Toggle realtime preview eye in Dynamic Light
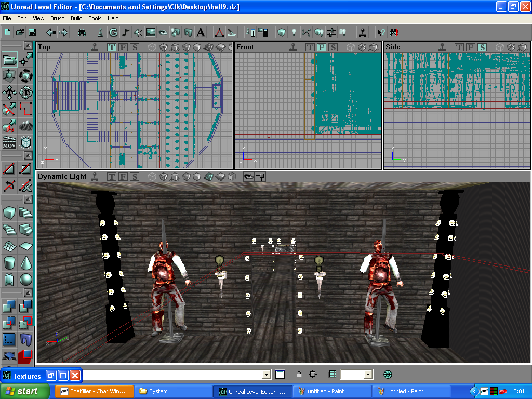 pyautogui.click(x=248, y=177)
